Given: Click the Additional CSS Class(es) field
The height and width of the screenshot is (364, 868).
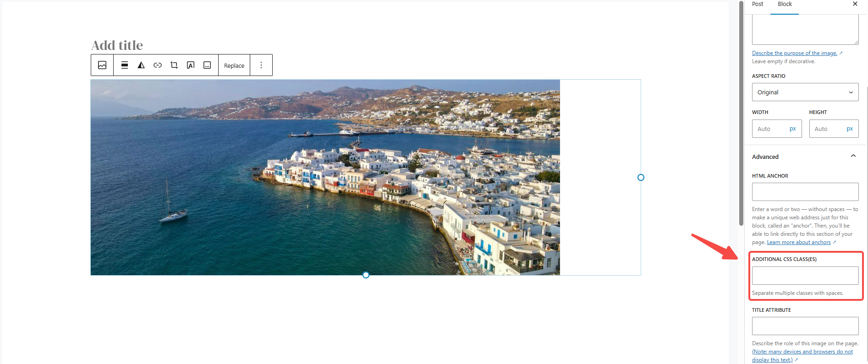Looking at the screenshot, I should pyautogui.click(x=805, y=276).
